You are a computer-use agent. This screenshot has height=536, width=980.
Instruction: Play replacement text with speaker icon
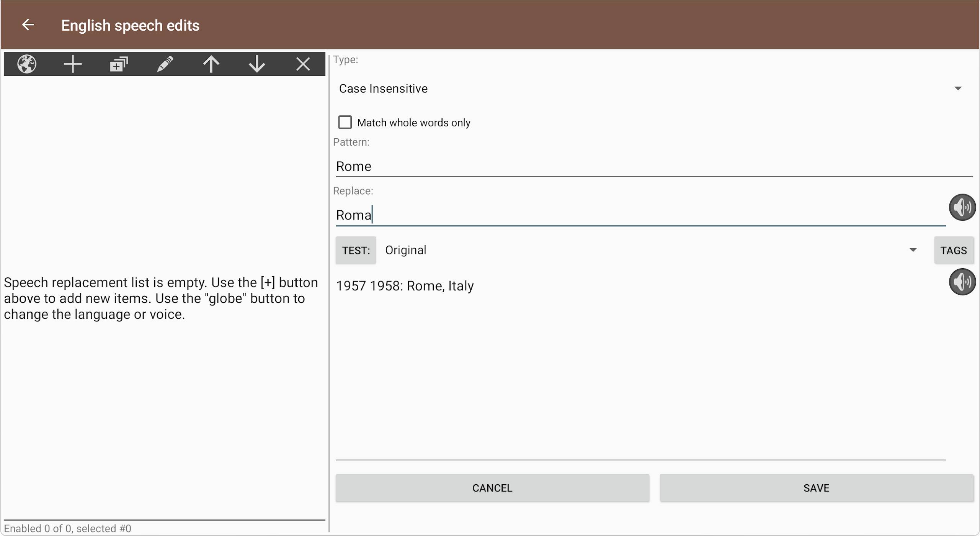[x=962, y=207]
